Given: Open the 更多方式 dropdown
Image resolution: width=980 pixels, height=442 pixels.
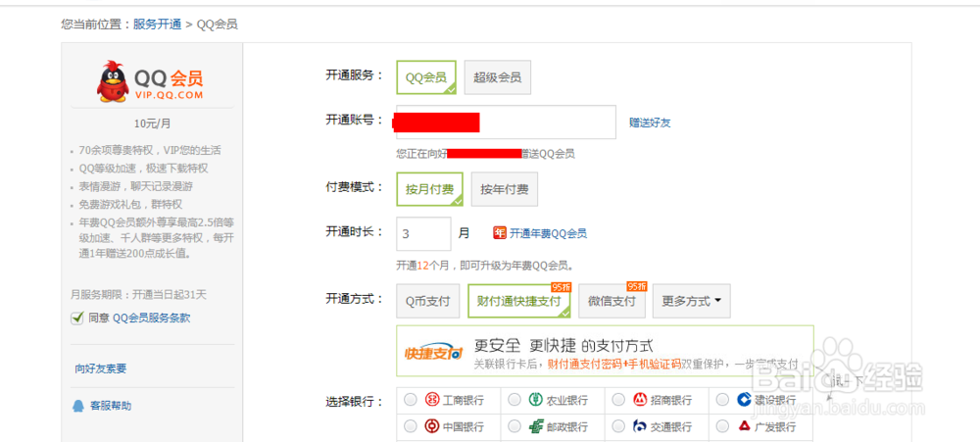Looking at the screenshot, I should [691, 301].
